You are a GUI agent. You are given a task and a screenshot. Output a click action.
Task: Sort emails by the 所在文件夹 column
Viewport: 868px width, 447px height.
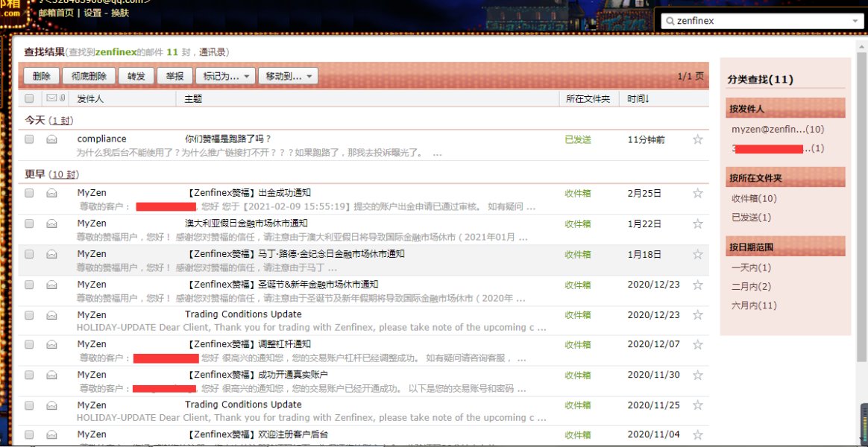tap(588, 98)
